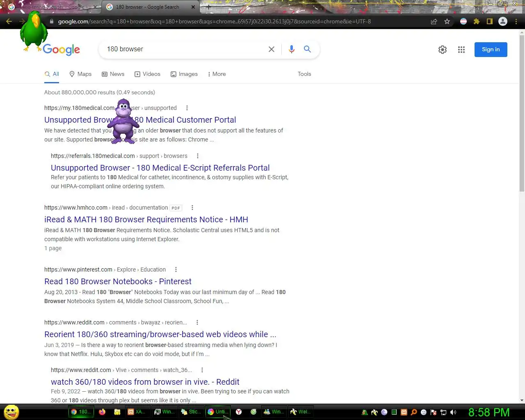Open Google search settings gear
The width and height of the screenshot is (525, 420).
pyautogui.click(x=443, y=50)
